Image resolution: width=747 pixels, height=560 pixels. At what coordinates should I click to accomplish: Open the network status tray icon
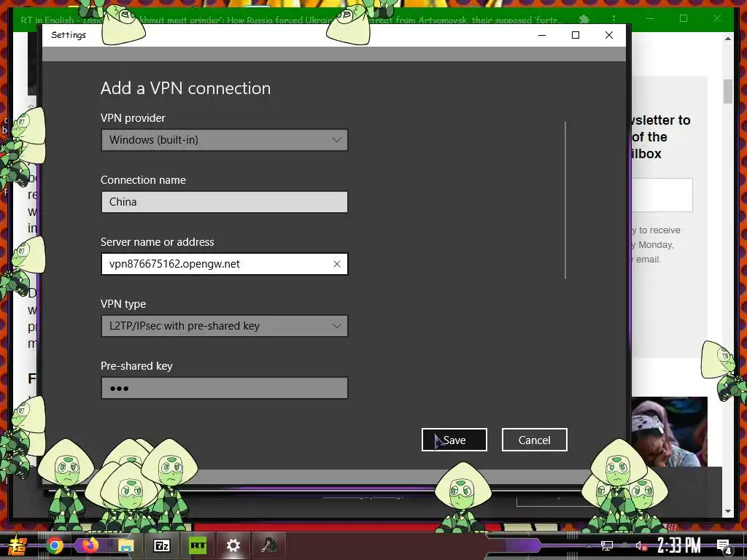coord(606,545)
